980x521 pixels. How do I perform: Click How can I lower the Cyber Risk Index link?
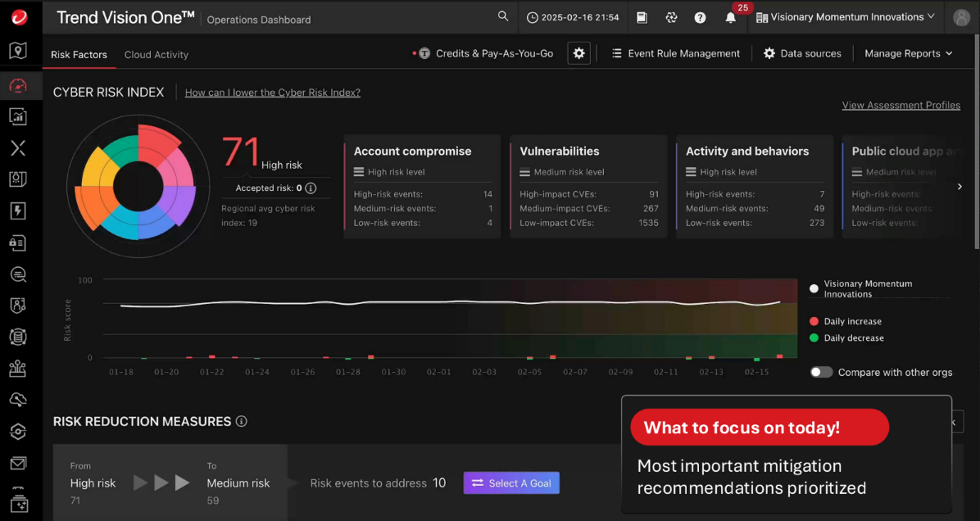273,93
